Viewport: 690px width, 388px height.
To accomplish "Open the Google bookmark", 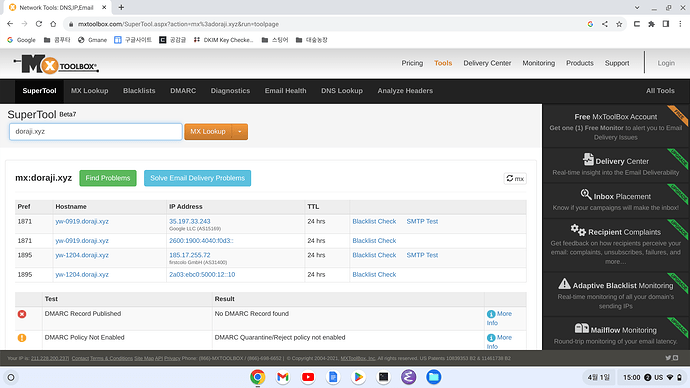I will click(x=21, y=40).
